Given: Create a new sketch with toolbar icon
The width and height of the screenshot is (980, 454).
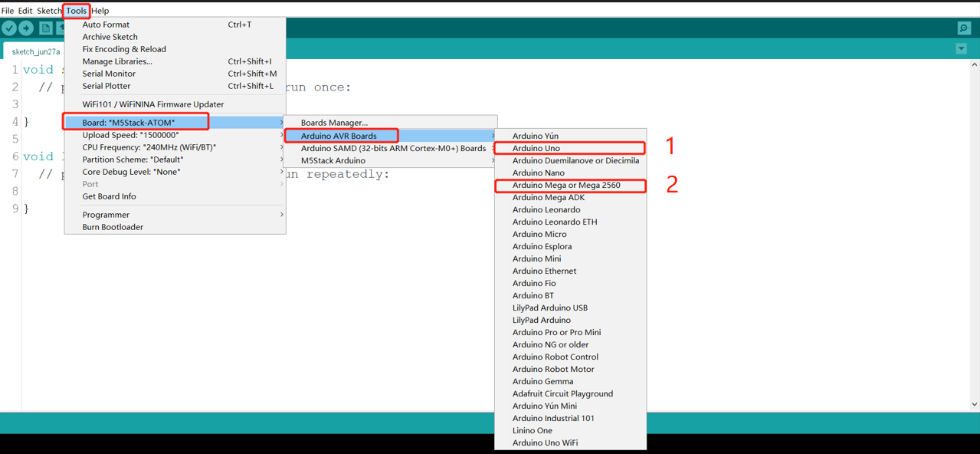Looking at the screenshot, I should point(46,28).
